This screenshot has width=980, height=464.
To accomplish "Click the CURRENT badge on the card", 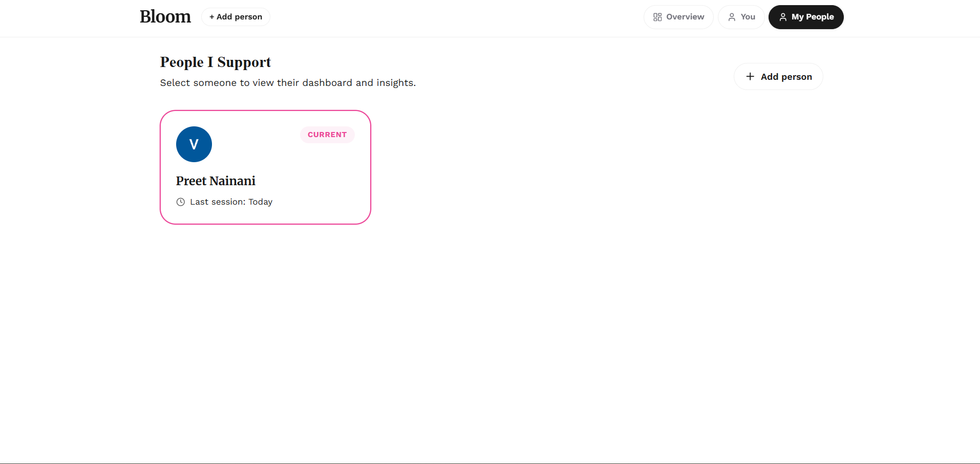I will coord(327,135).
